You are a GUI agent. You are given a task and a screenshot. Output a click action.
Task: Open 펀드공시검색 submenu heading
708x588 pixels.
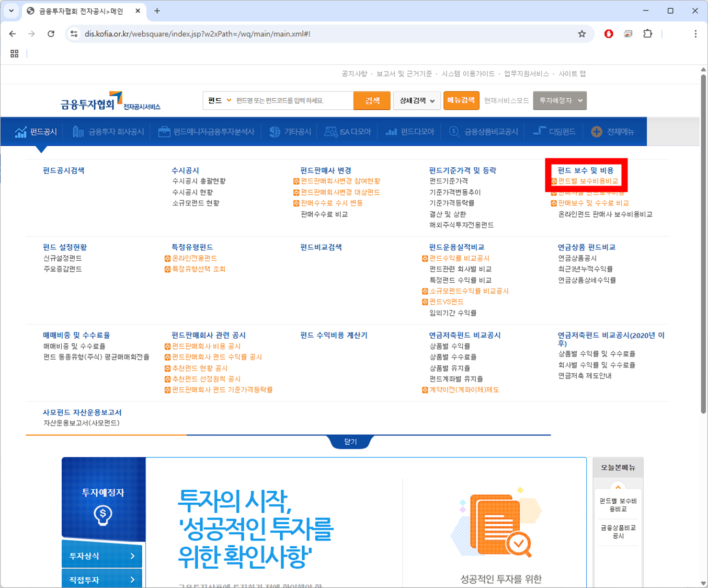tap(64, 170)
